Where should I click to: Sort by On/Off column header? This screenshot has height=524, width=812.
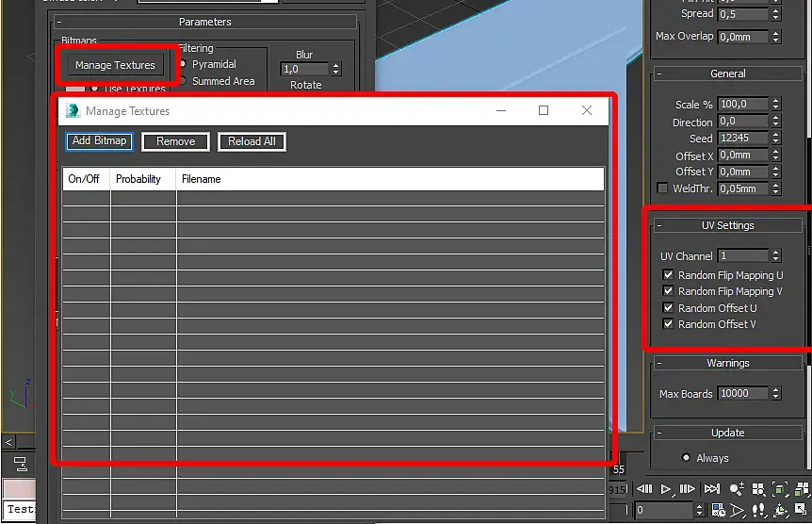(x=86, y=179)
